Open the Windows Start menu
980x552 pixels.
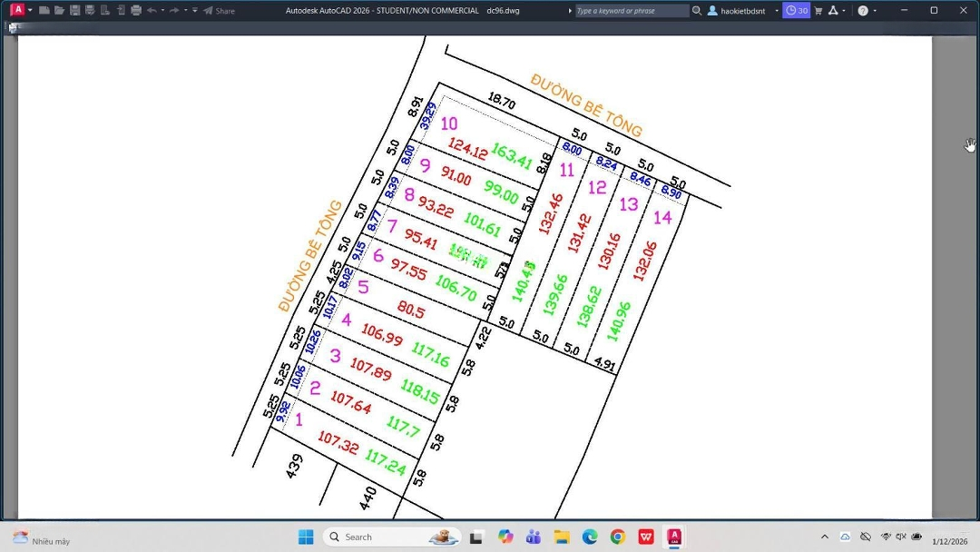click(x=306, y=537)
